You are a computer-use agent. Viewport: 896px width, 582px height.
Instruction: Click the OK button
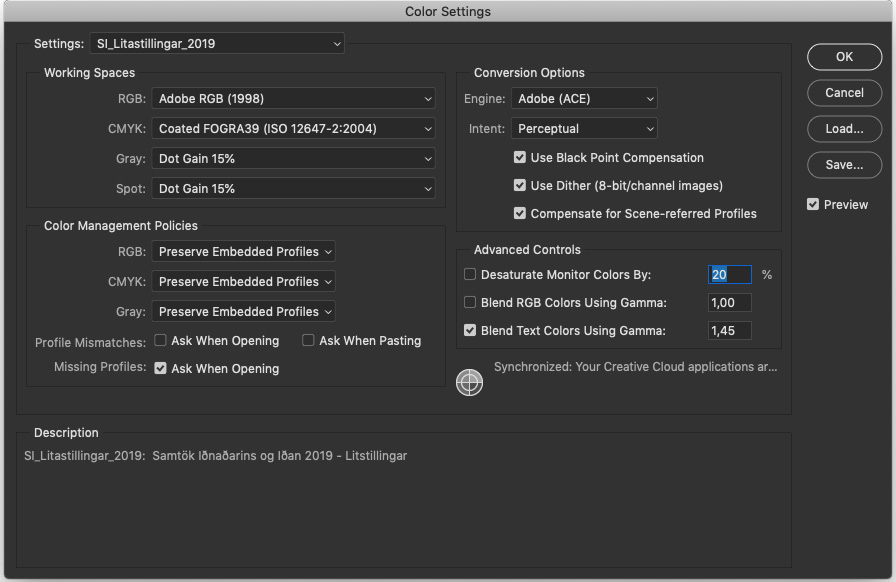point(845,57)
